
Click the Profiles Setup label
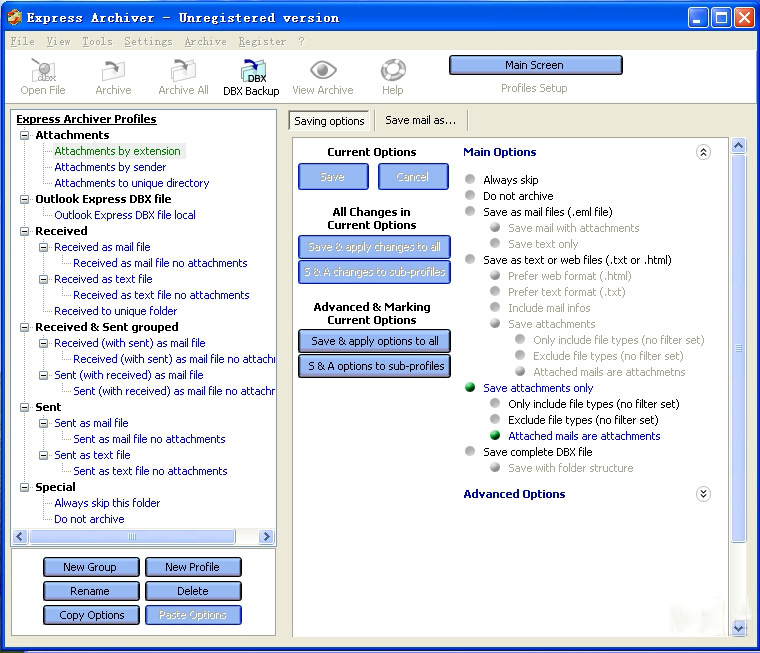(534, 88)
